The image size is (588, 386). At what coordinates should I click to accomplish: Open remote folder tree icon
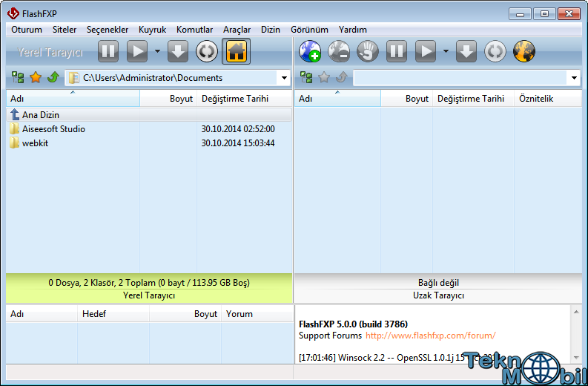(306, 78)
